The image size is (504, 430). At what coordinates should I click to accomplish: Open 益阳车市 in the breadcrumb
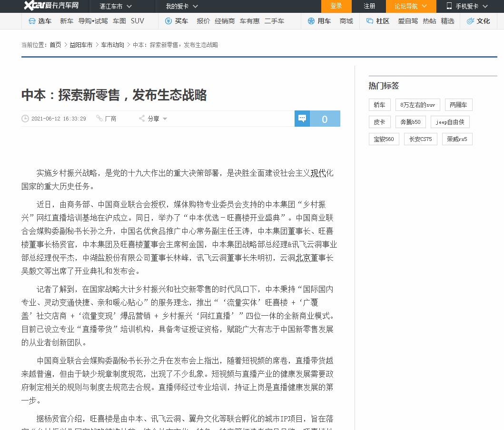coord(81,45)
